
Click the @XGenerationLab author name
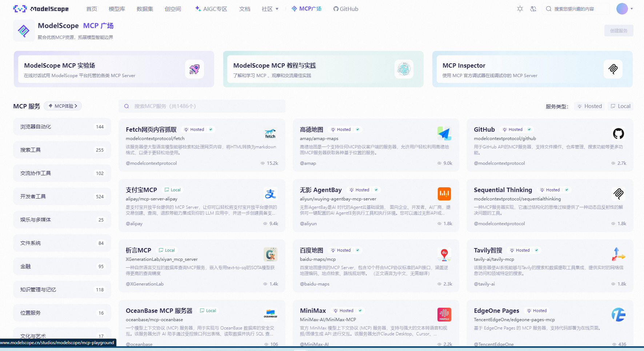tap(145, 284)
